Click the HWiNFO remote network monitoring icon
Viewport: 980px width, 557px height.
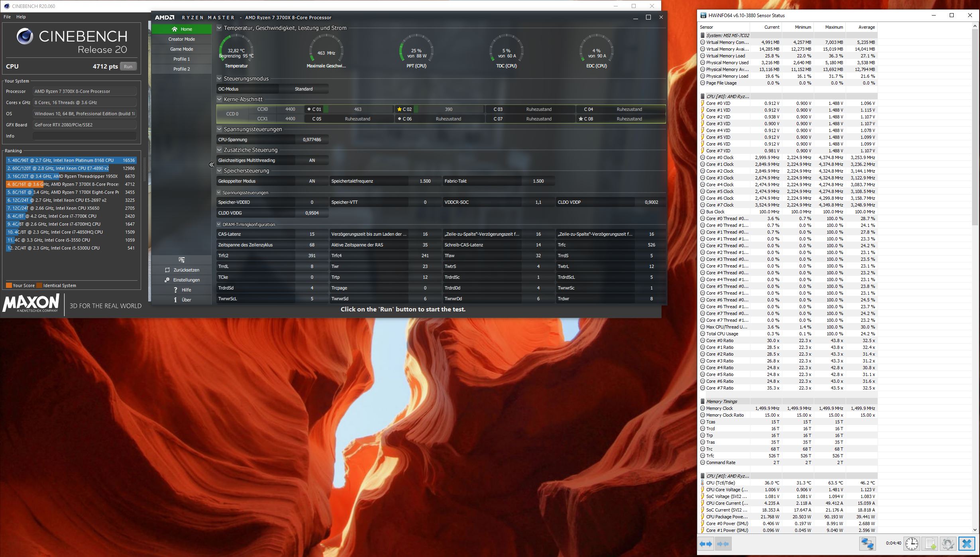(x=867, y=544)
